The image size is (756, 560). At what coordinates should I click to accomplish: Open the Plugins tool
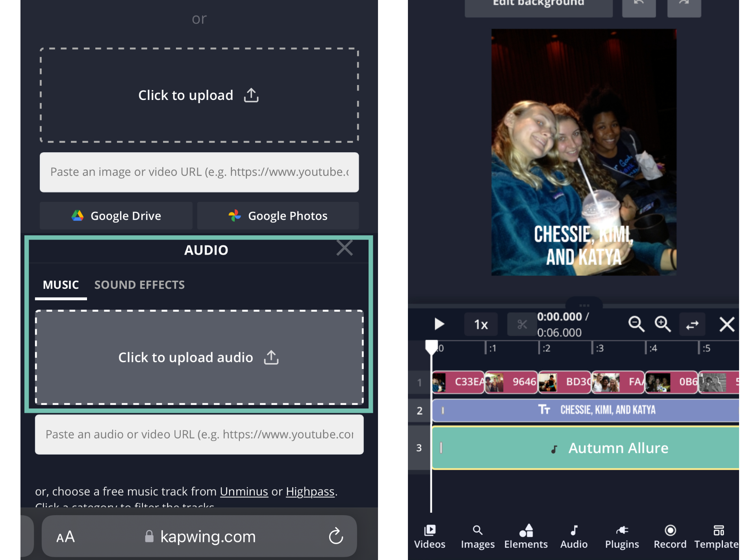[x=622, y=536]
